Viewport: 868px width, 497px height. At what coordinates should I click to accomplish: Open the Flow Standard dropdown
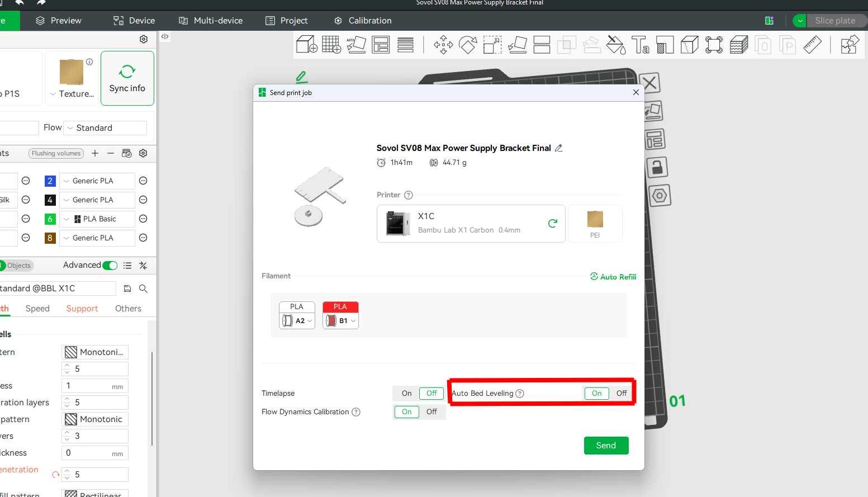[x=105, y=128]
